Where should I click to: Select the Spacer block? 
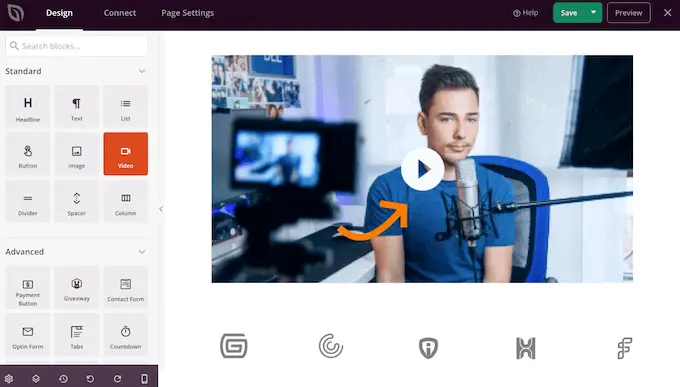click(77, 201)
